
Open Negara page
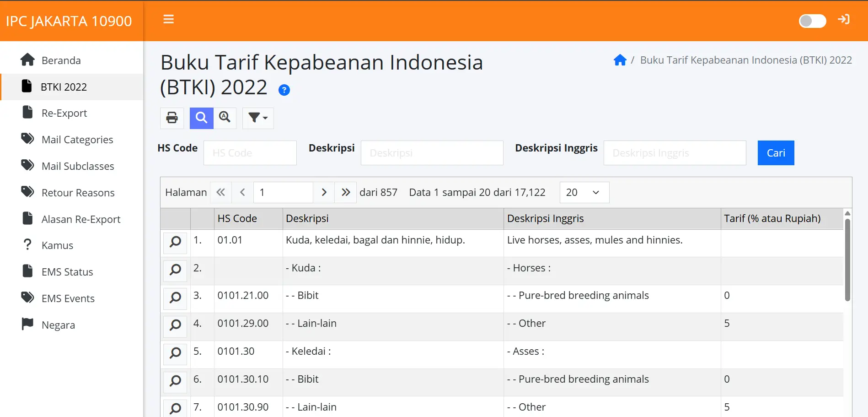point(72,325)
